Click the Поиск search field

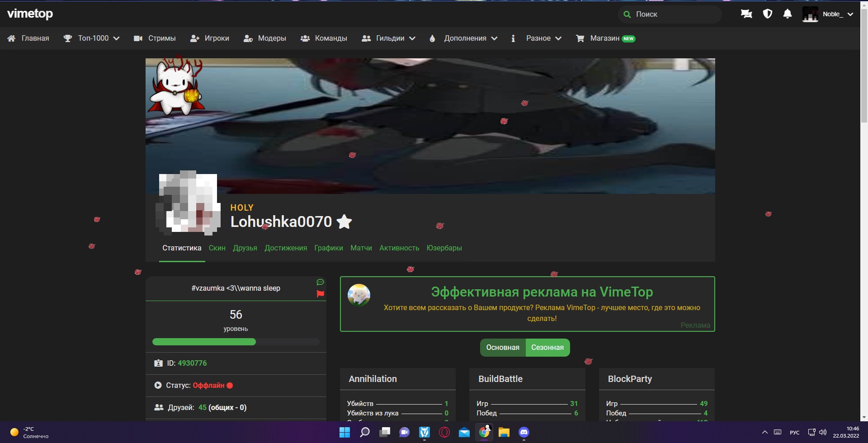674,14
